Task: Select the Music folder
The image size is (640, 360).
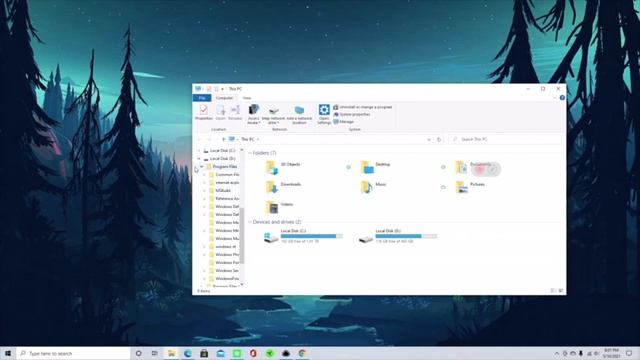Action: tap(373, 187)
